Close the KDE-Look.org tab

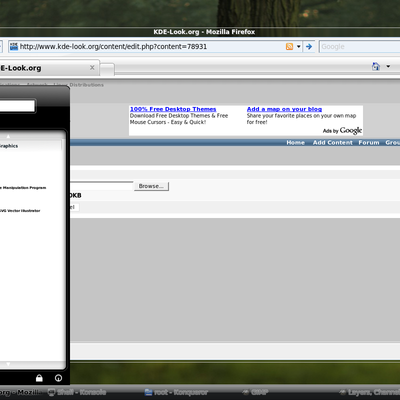point(92,68)
